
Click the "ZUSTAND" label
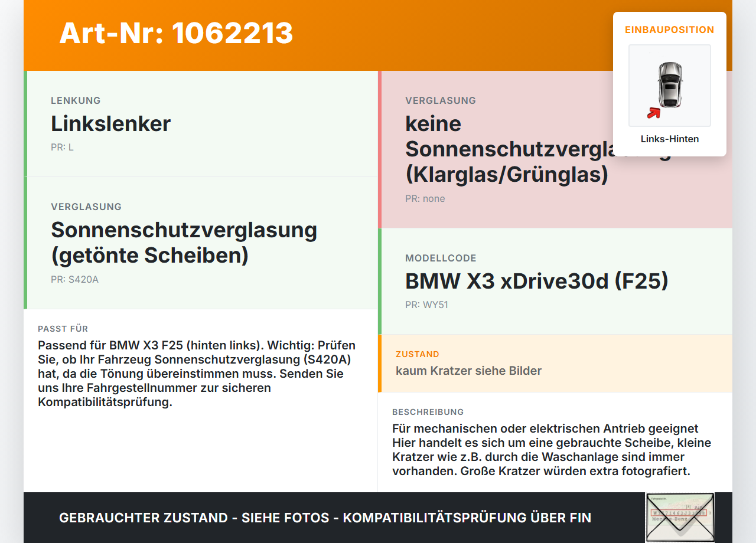coord(418,354)
